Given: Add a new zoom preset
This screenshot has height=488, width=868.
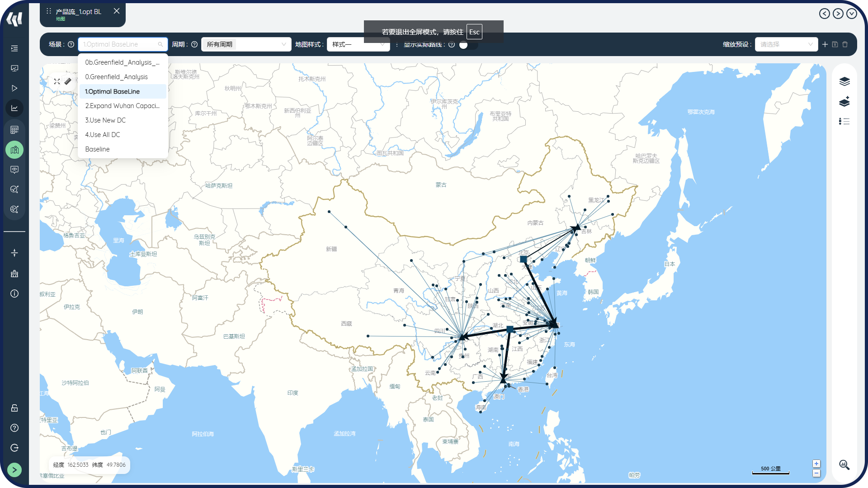Looking at the screenshot, I should coord(825,44).
